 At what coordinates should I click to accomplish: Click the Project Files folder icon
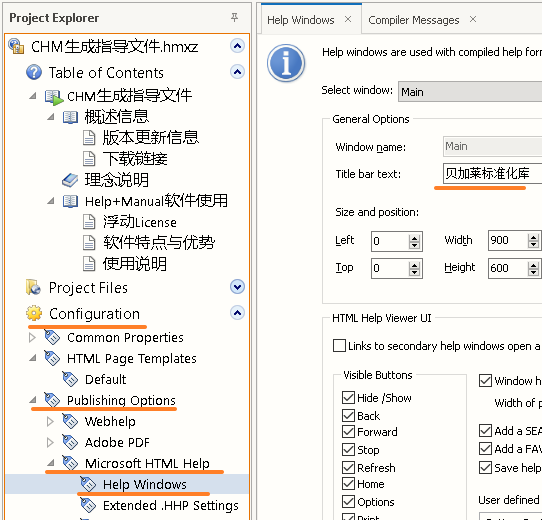click(33, 287)
